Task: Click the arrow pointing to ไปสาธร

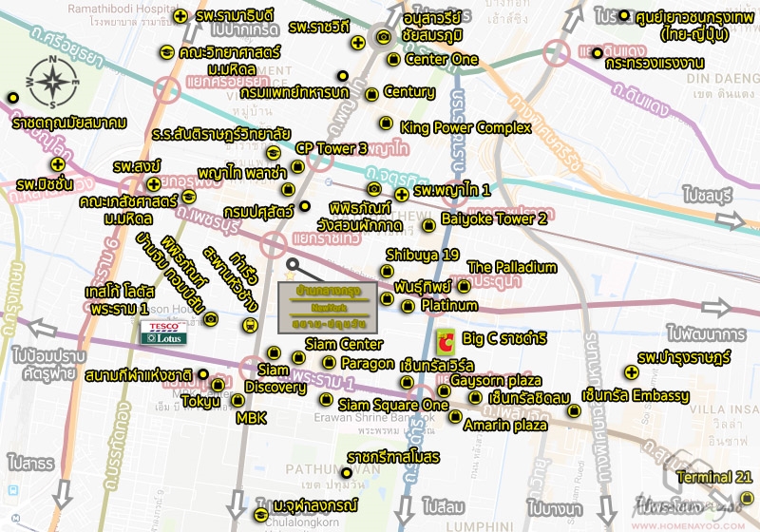Action: pos(63,493)
